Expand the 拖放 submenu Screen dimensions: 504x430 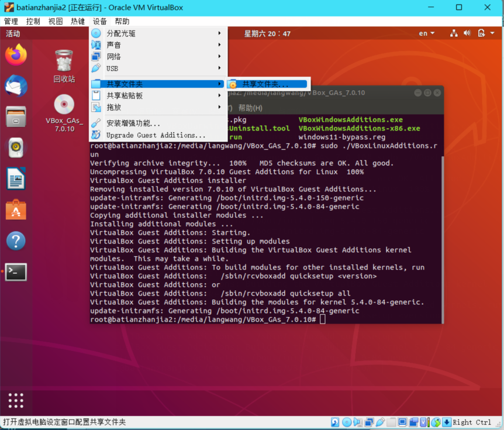click(x=158, y=107)
